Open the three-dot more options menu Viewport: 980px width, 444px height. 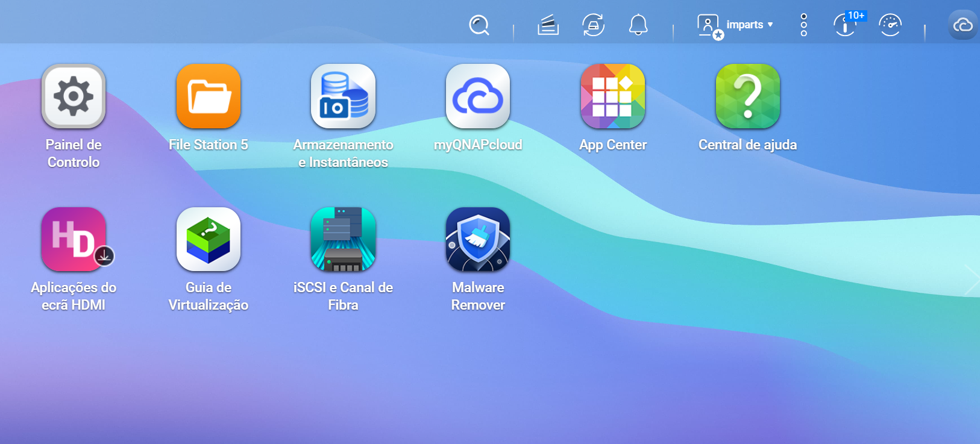point(803,25)
